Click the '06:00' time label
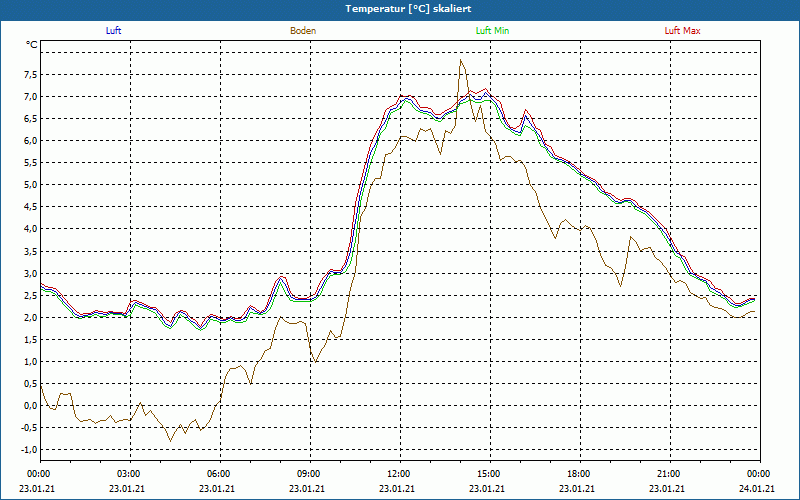 (220, 474)
